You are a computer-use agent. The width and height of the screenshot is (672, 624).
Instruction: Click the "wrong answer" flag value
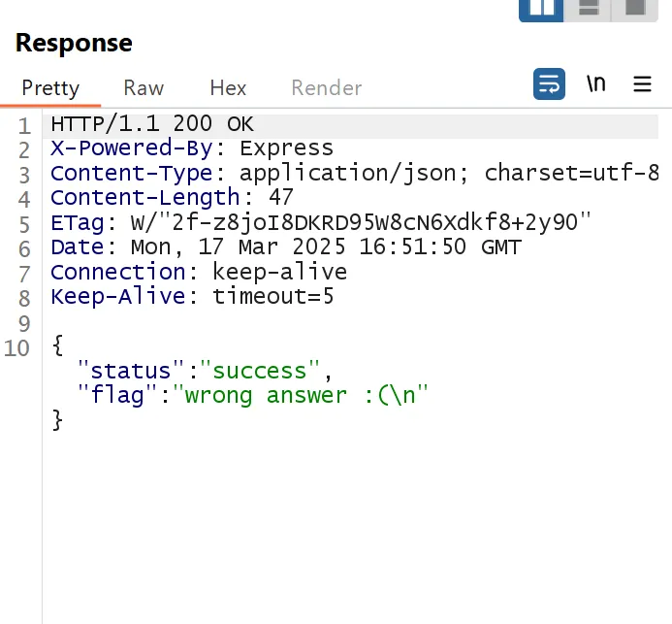305,395
